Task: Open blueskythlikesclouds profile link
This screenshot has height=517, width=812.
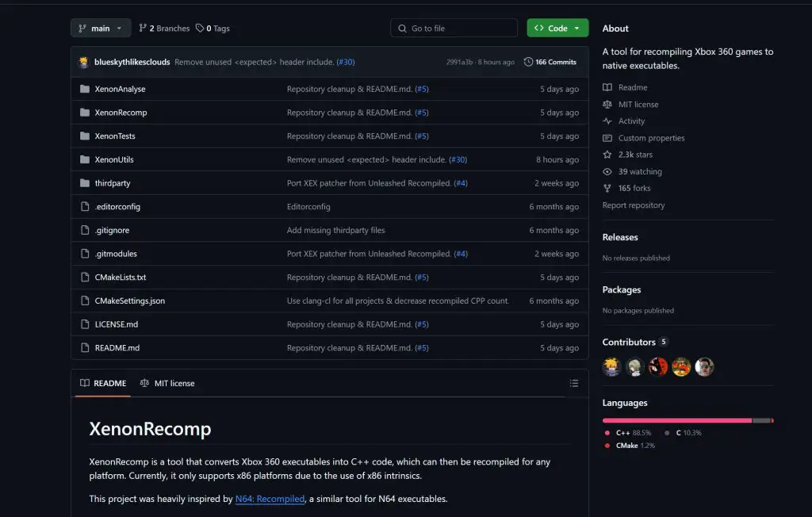Action: [132, 62]
